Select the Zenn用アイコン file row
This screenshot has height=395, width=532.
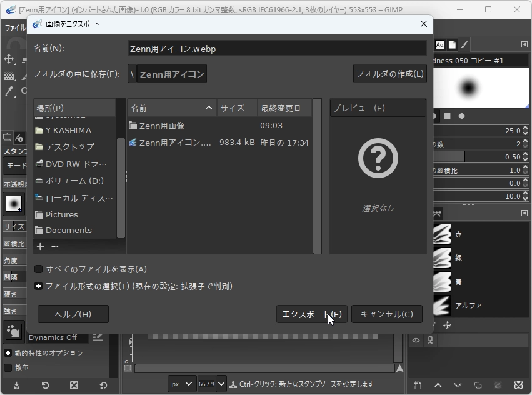point(219,142)
